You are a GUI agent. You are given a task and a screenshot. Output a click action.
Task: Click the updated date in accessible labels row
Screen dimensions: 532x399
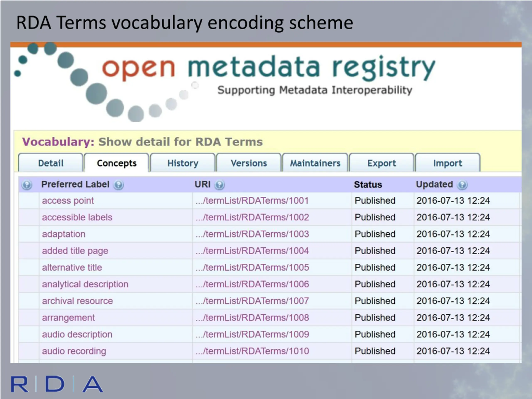coord(453,217)
